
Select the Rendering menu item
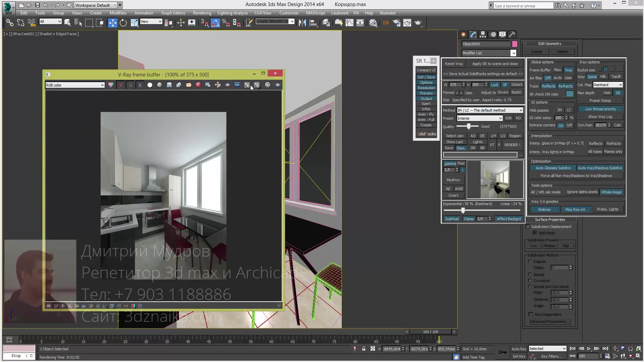coord(202,12)
